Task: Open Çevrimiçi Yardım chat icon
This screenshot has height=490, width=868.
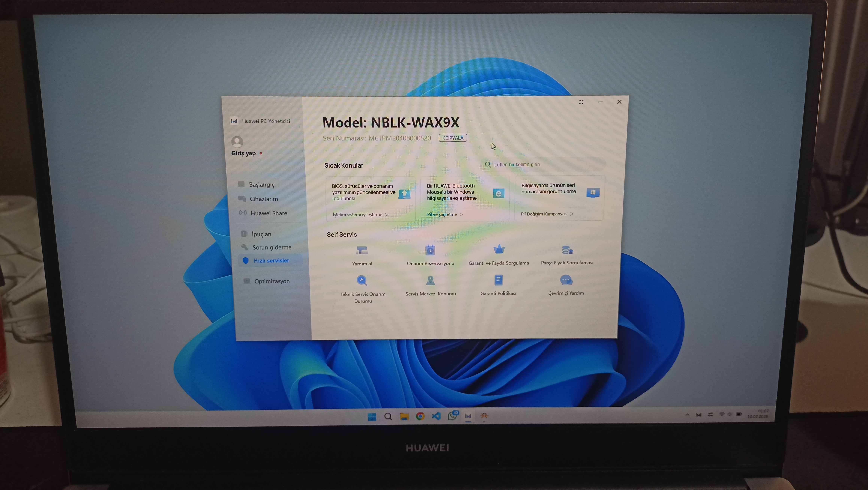Action: 566,280
